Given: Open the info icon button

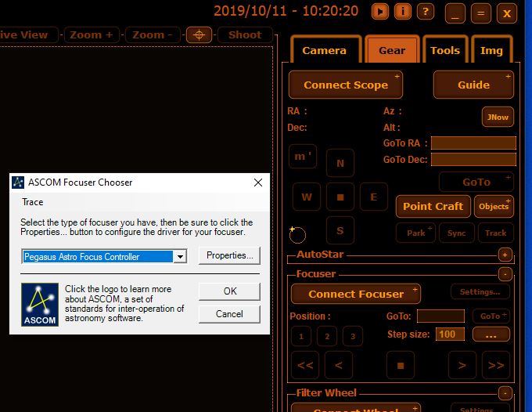Looking at the screenshot, I should pyautogui.click(x=402, y=11).
